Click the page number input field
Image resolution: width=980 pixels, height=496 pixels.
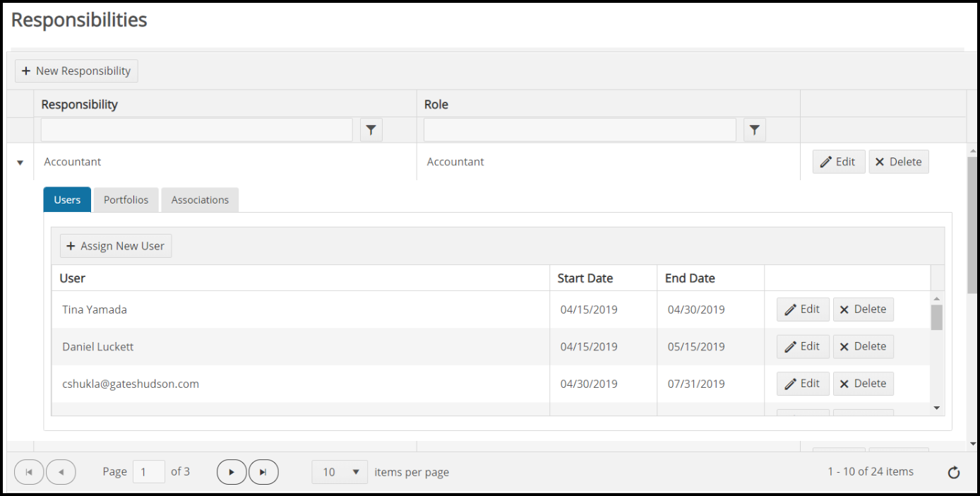149,472
